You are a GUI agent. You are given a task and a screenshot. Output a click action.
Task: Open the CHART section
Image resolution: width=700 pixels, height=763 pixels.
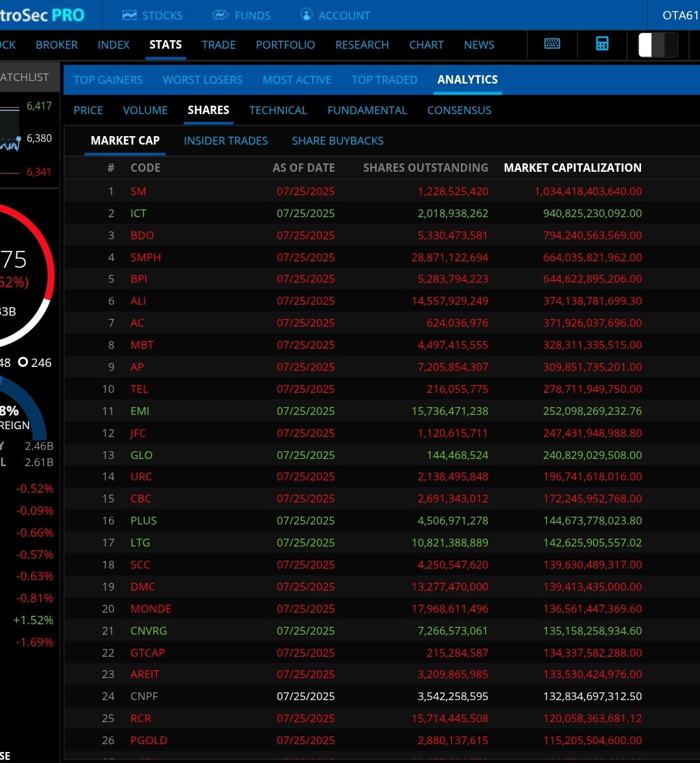coord(426,45)
